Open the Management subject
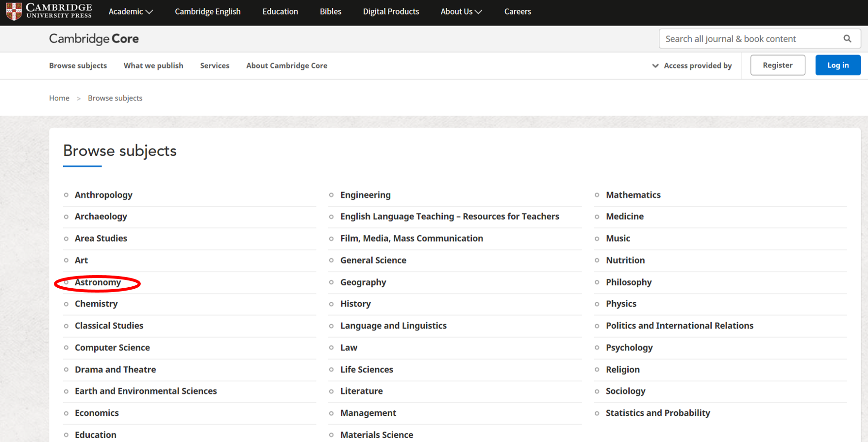 (x=368, y=413)
